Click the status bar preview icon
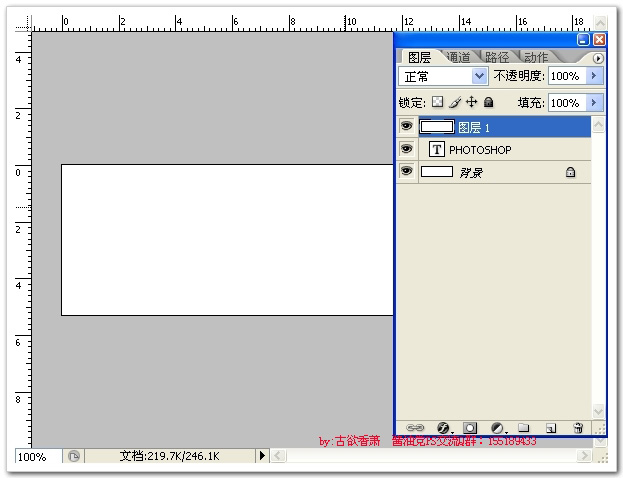The height and width of the screenshot is (478, 623). click(74, 456)
